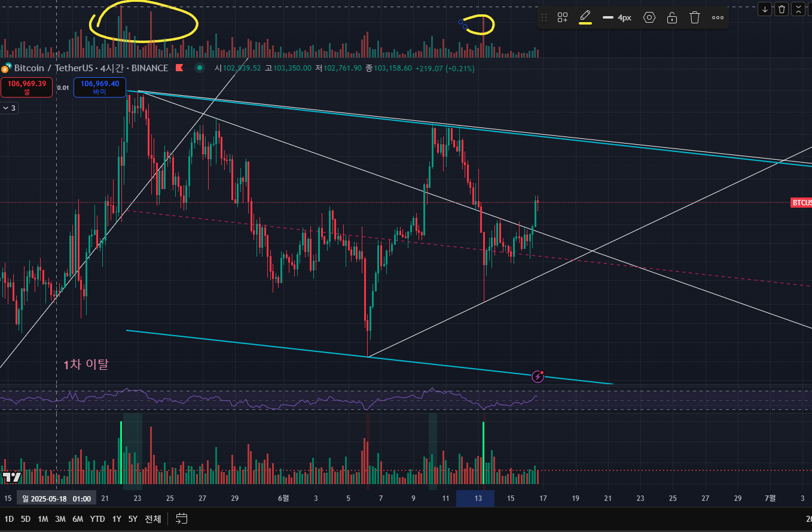The height and width of the screenshot is (532, 812).
Task: Click the highlighted 13 date marker
Action: pyautogui.click(x=475, y=498)
